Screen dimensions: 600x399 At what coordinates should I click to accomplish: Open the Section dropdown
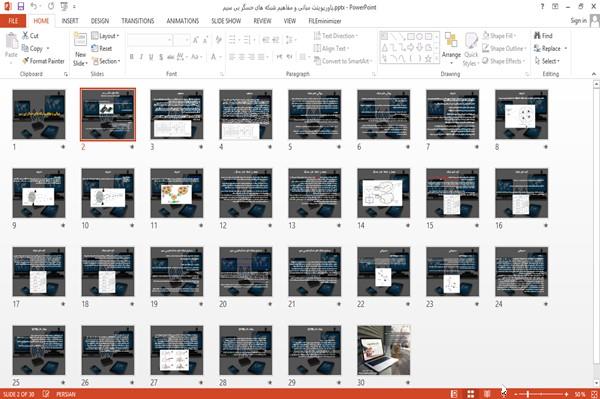106,61
